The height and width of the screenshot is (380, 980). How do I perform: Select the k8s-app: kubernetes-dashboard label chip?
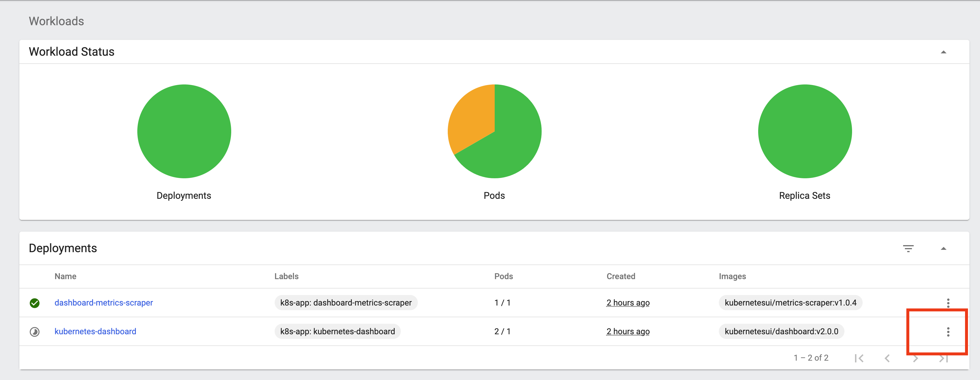[337, 331]
